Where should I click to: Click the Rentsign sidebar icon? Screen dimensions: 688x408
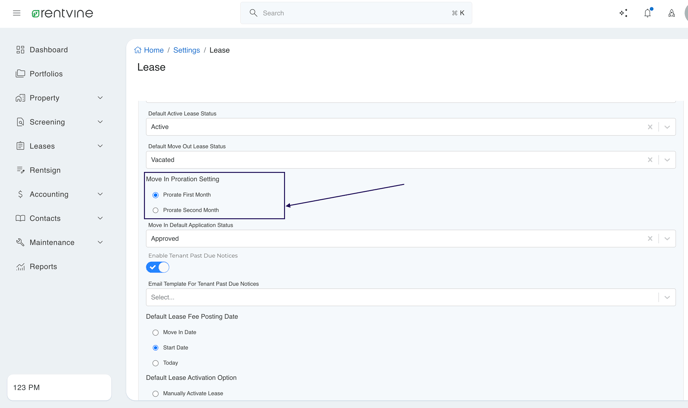(20, 170)
